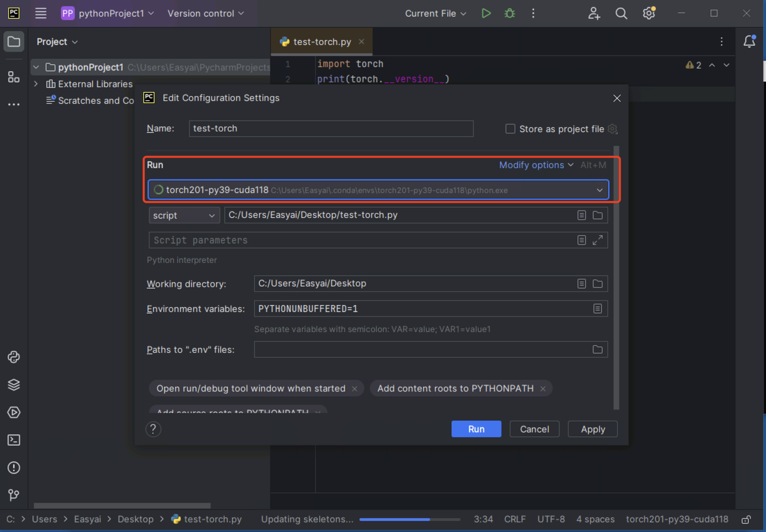Viewport: 766px width, 532px height.
Task: Open Modify options dropdown
Action: click(536, 165)
